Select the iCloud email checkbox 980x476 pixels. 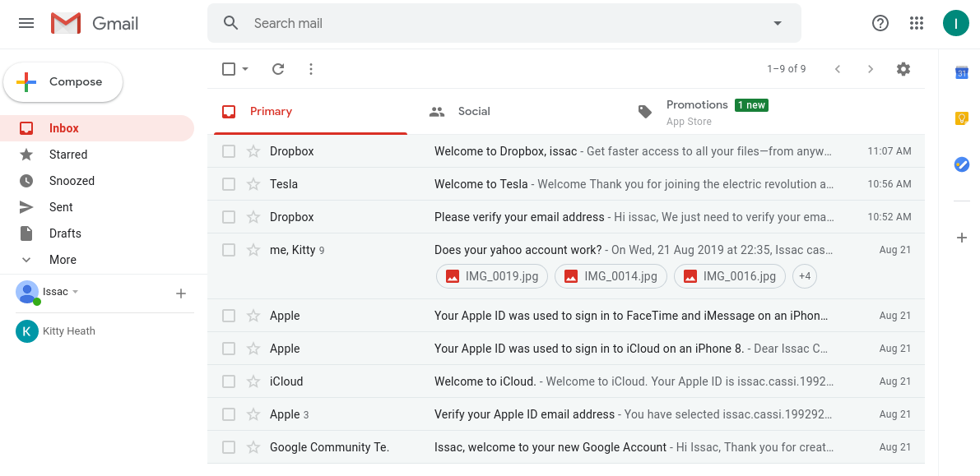coord(229,381)
